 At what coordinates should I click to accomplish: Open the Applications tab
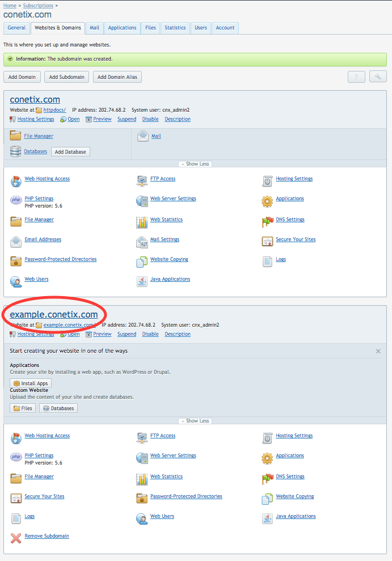click(x=122, y=28)
